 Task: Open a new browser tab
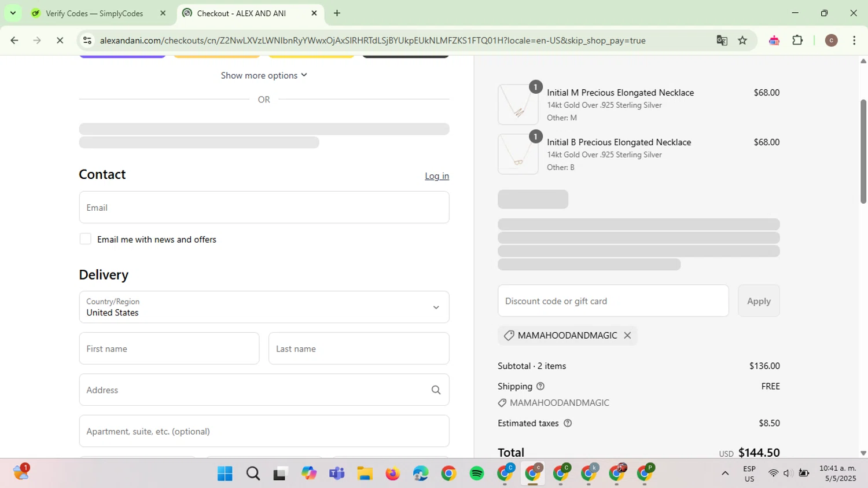[x=337, y=13]
